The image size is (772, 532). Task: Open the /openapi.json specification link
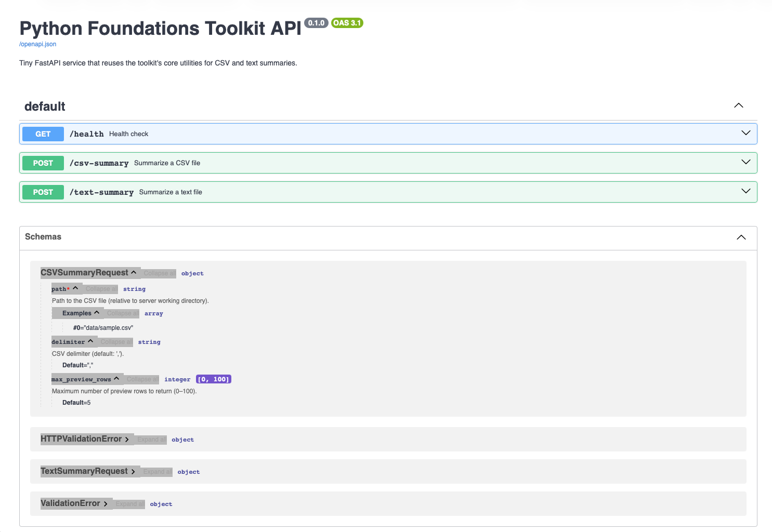coord(37,44)
